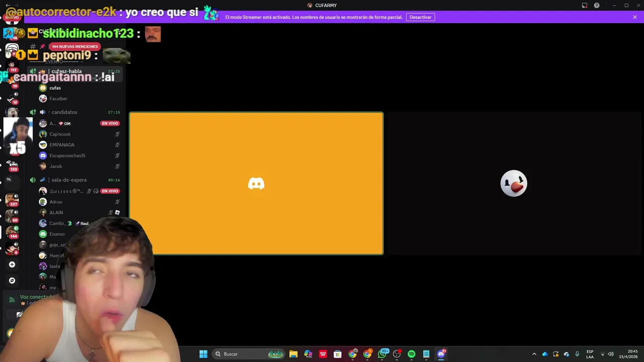Open Microsoft Store from taskbar

[x=338, y=354]
